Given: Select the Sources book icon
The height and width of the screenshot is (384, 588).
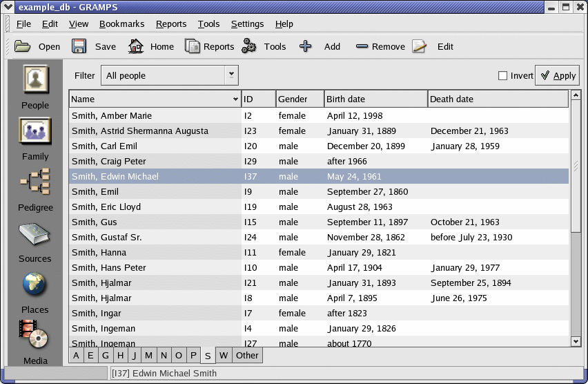Looking at the screenshot, I should (x=35, y=235).
